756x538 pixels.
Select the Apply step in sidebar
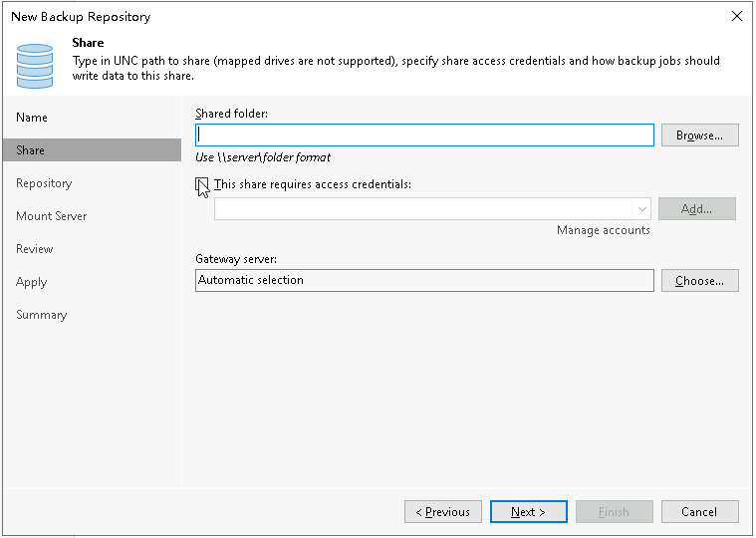coord(32,282)
